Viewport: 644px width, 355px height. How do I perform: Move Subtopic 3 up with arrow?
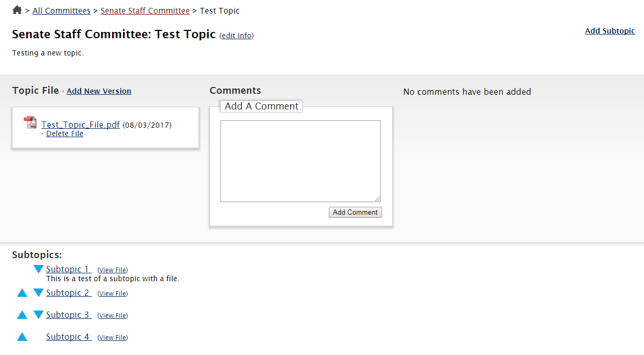[22, 315]
